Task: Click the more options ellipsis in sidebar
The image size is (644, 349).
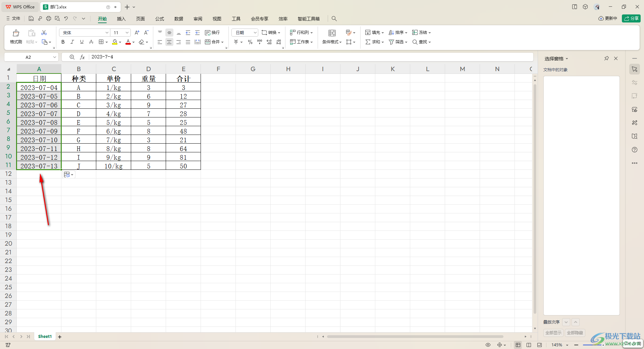Action: pos(635,163)
